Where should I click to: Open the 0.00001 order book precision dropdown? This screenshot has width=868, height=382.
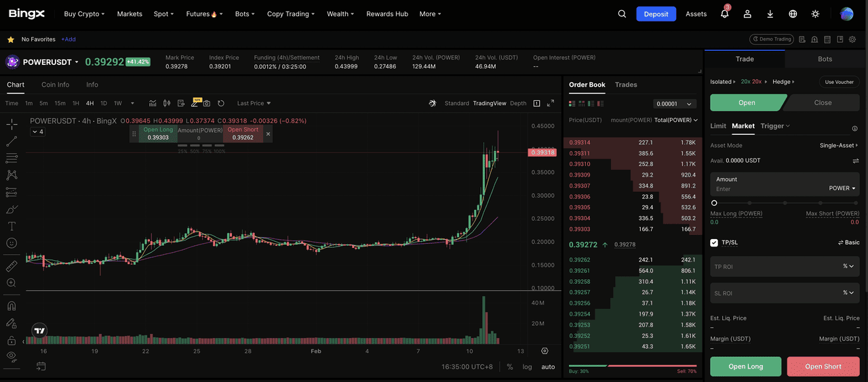pyautogui.click(x=675, y=104)
